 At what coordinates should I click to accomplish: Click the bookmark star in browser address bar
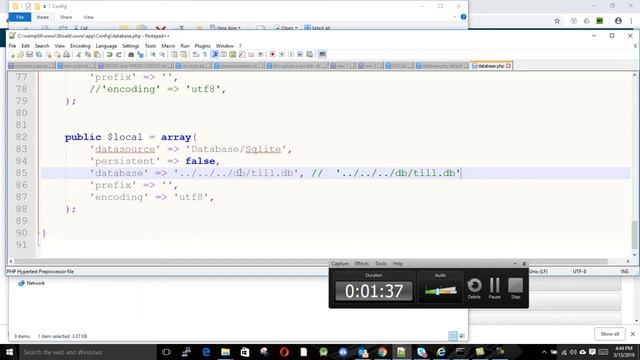(557, 21)
